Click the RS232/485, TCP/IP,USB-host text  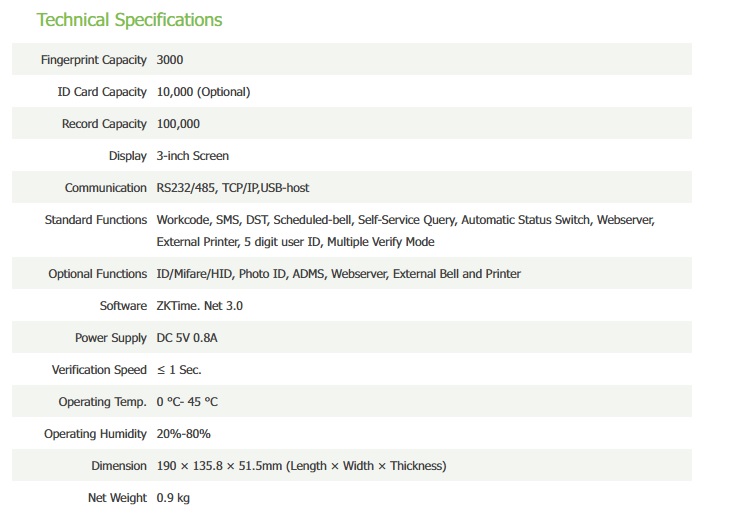(239, 188)
